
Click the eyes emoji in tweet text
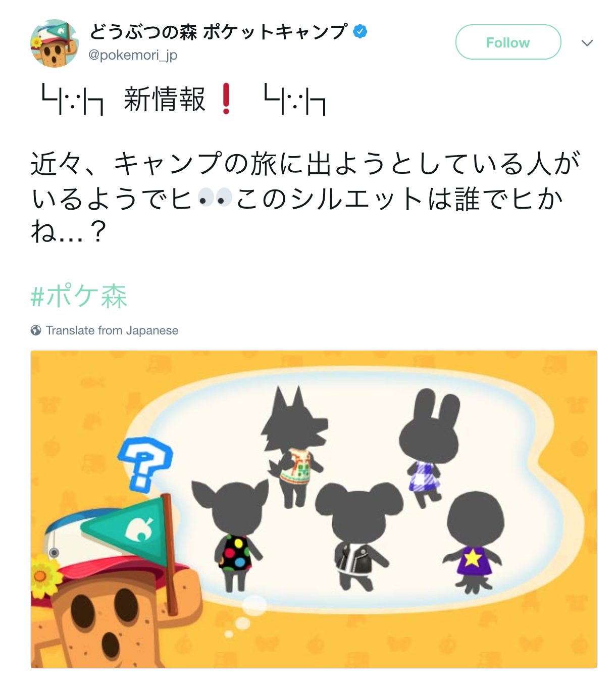pyautogui.click(x=215, y=198)
